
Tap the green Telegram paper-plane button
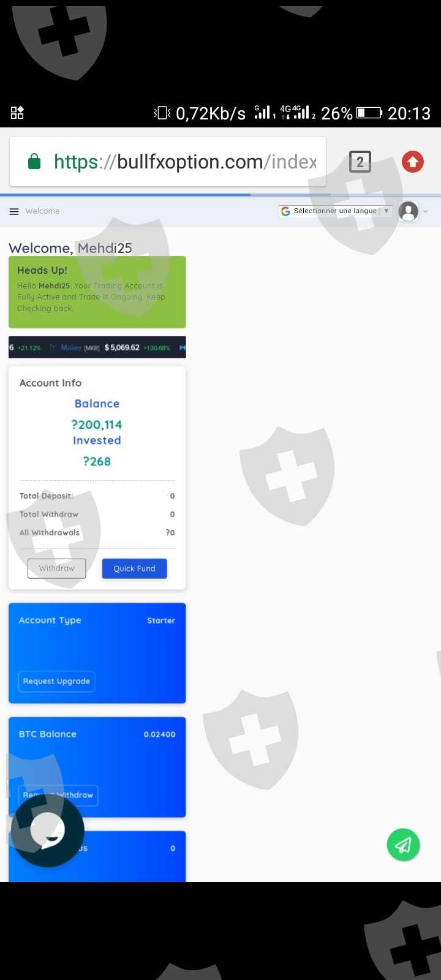pos(403,845)
